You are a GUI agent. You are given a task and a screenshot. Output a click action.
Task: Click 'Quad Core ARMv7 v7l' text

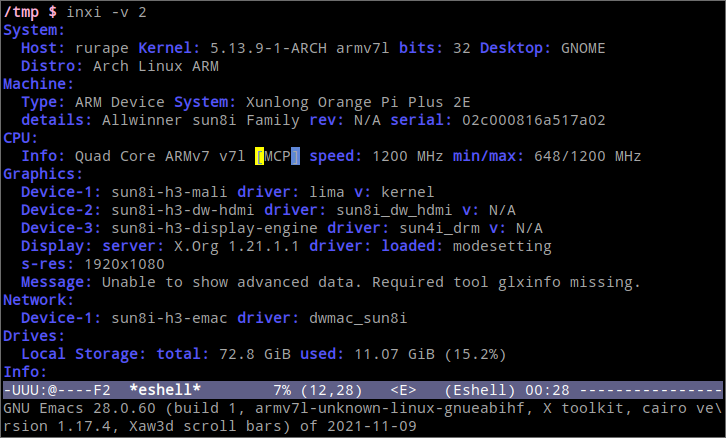click(x=160, y=156)
